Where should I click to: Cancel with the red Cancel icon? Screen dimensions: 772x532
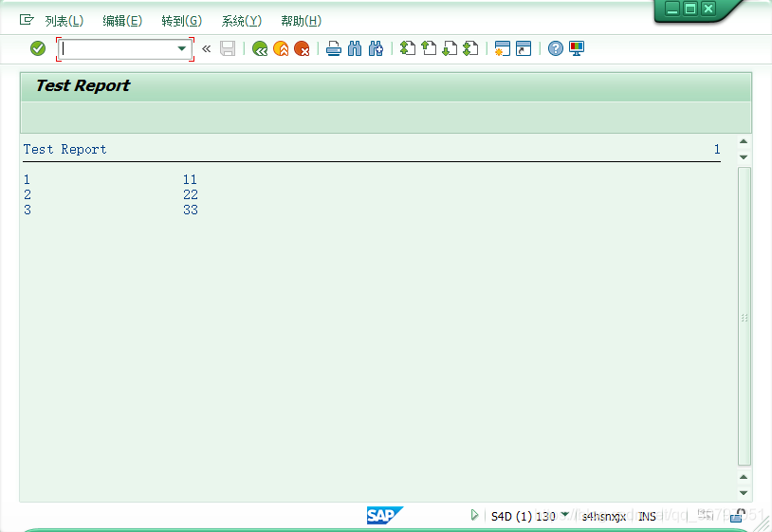pos(302,48)
